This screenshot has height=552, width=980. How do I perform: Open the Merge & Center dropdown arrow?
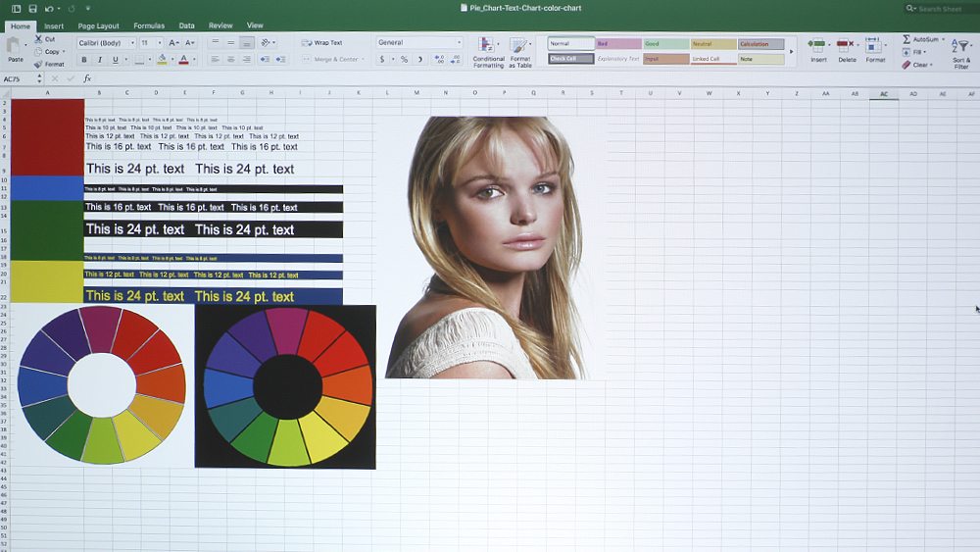click(364, 60)
